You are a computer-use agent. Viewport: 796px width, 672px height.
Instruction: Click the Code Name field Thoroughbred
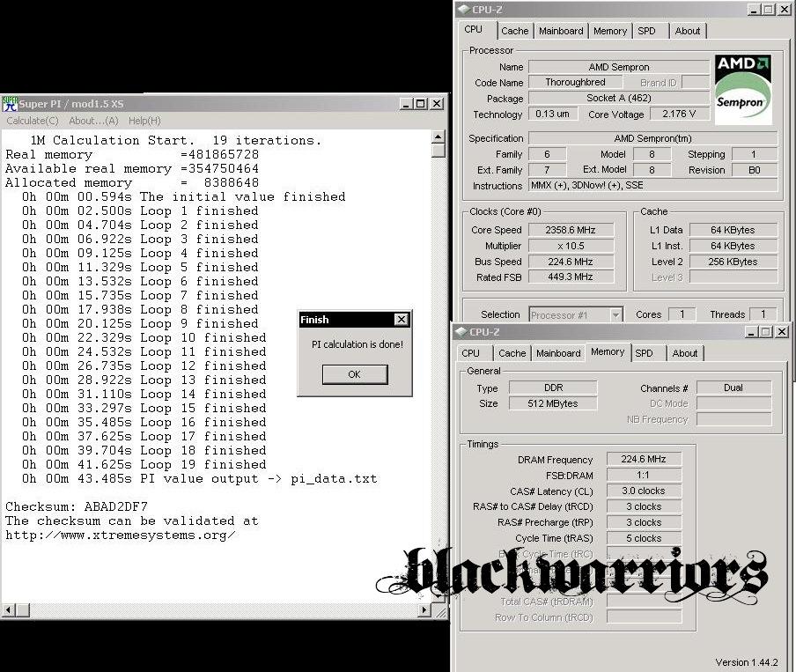click(x=575, y=82)
